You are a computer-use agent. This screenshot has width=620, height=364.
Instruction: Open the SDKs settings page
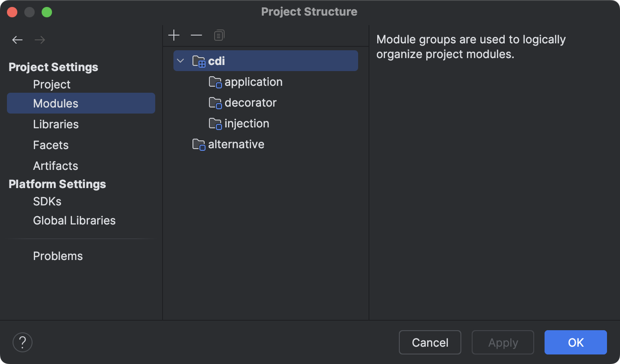(47, 201)
